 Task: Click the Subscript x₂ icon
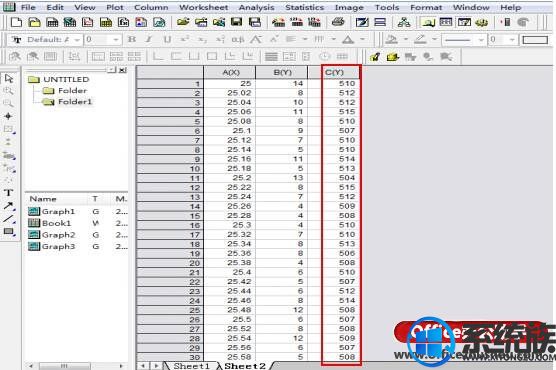click(x=202, y=39)
